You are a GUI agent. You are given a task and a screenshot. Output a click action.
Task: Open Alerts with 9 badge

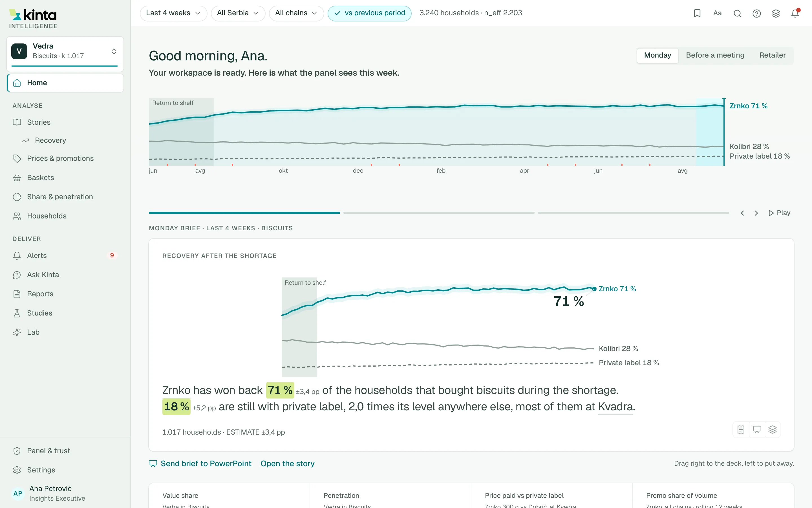(x=65, y=256)
